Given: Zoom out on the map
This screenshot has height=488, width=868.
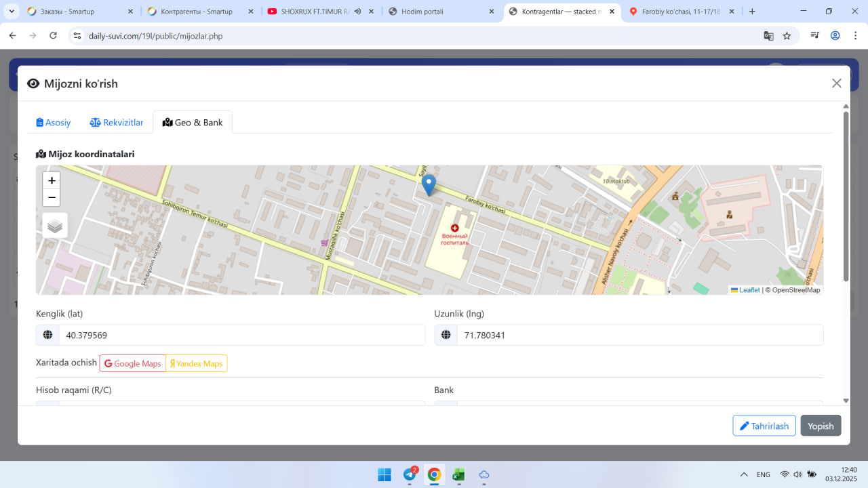Looking at the screenshot, I should (x=52, y=198).
